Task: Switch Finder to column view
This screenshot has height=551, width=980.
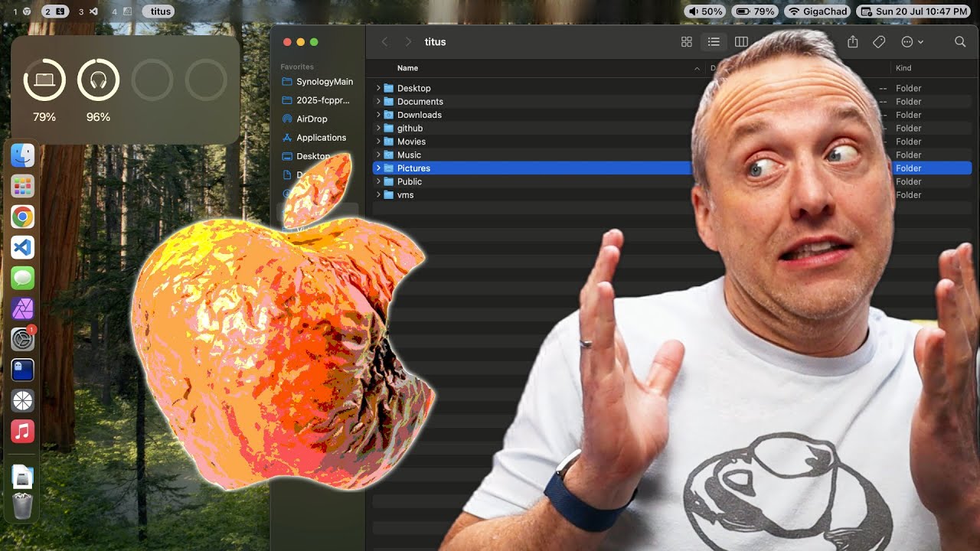Action: coord(741,42)
